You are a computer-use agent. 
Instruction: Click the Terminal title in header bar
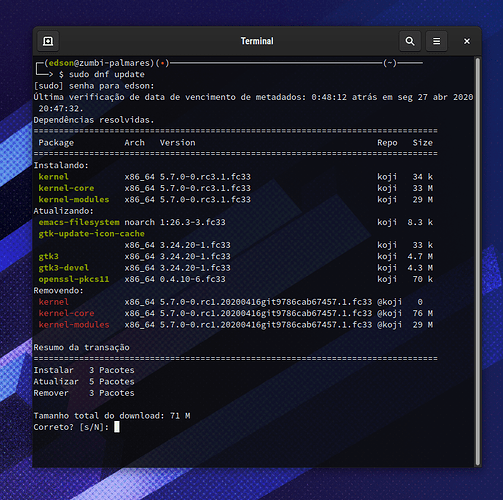[257, 41]
